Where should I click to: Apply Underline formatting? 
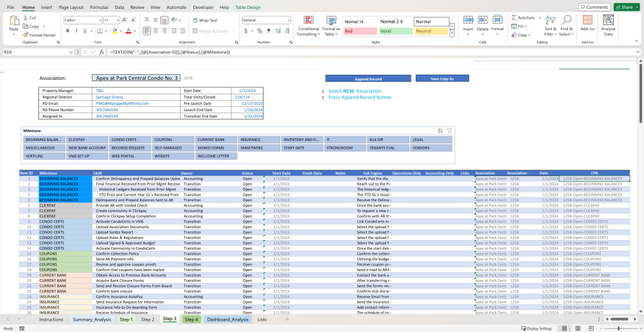(85, 31)
